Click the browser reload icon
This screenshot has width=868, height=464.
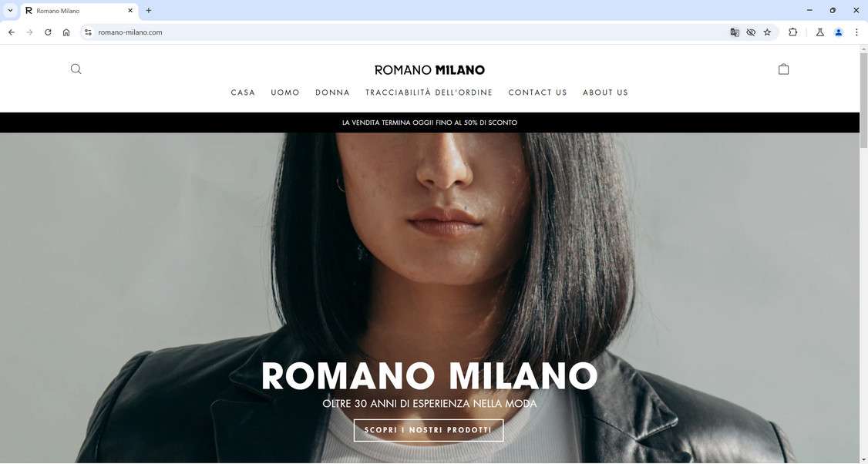pos(48,32)
